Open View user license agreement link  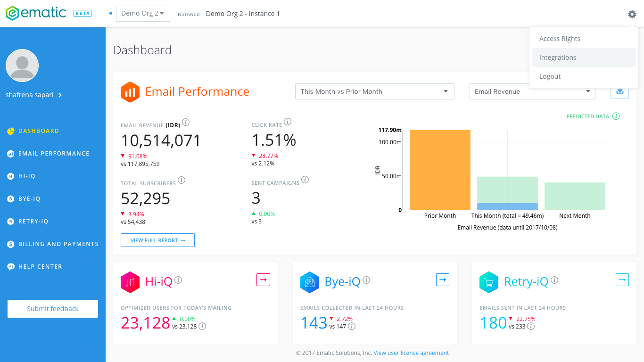pos(411,353)
